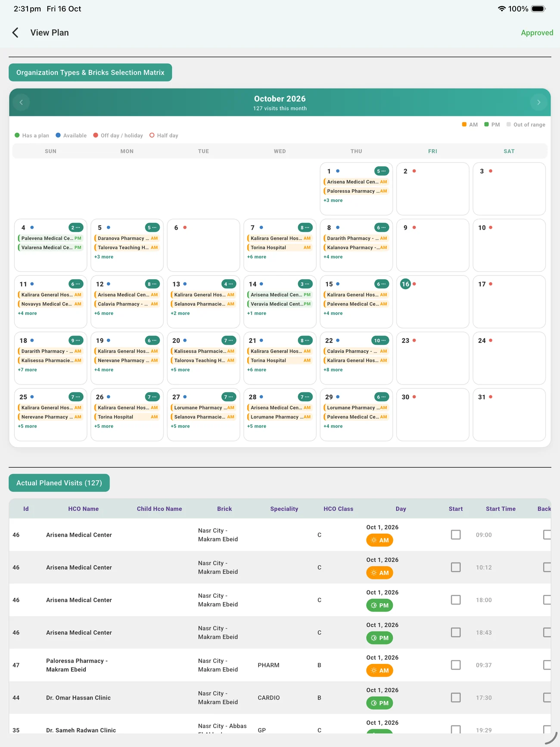Tap the Wi-Fi icon in the status bar
Image resolution: width=560 pixels, height=747 pixels.
click(x=501, y=9)
